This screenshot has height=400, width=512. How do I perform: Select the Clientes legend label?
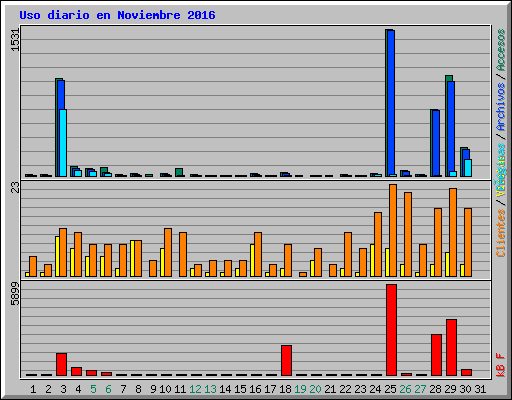coord(501,233)
